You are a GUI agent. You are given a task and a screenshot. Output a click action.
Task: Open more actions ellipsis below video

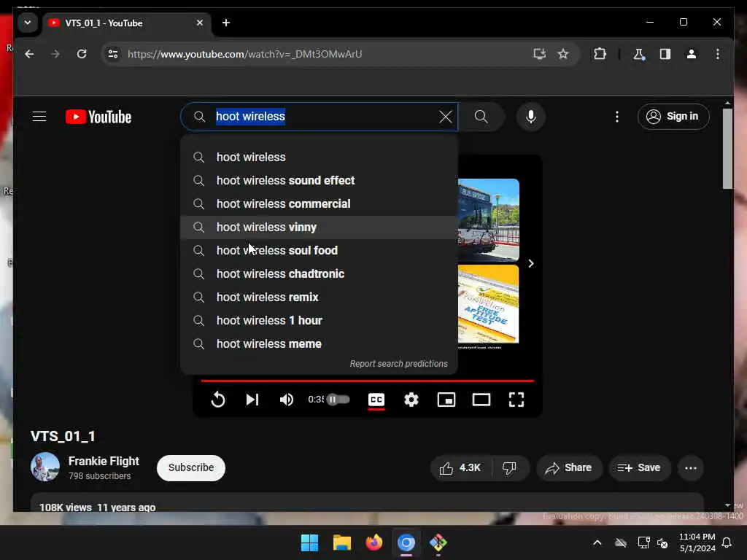[x=691, y=468]
